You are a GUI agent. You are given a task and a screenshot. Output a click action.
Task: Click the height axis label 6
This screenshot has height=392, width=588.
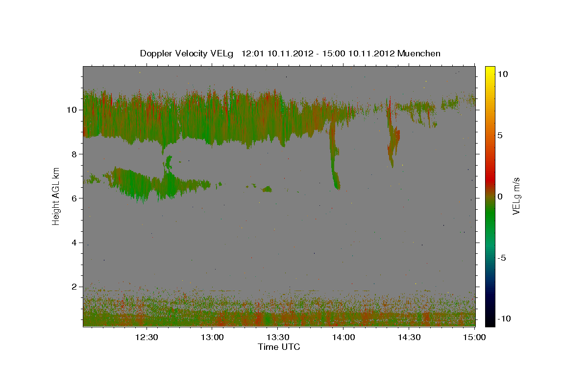[74, 198]
